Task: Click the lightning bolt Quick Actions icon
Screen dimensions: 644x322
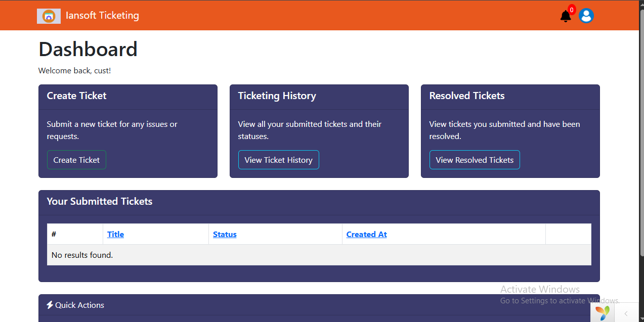Action: tap(50, 305)
